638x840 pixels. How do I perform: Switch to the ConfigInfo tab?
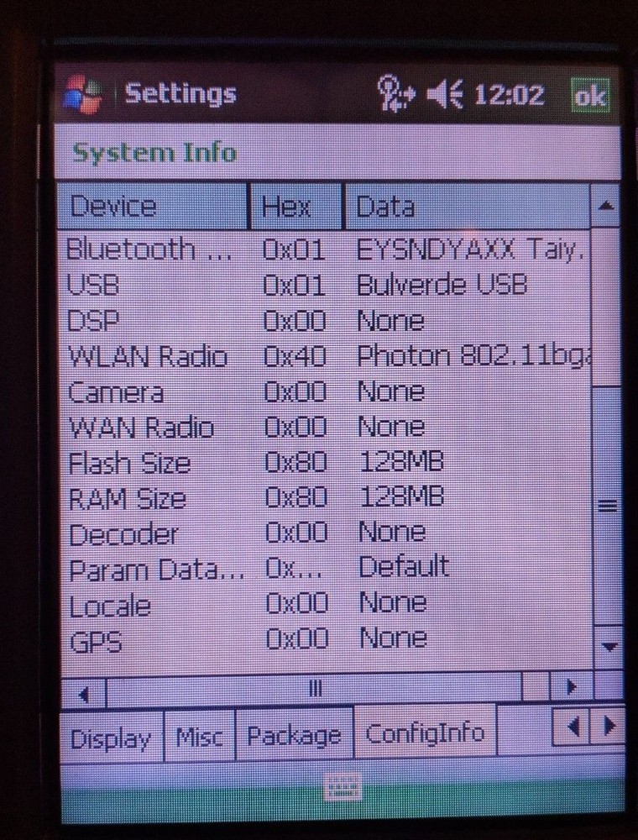[425, 732]
